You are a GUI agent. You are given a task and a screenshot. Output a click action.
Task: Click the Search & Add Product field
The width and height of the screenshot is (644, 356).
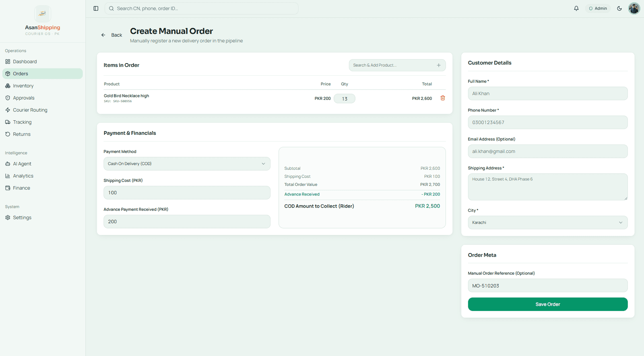coord(397,65)
